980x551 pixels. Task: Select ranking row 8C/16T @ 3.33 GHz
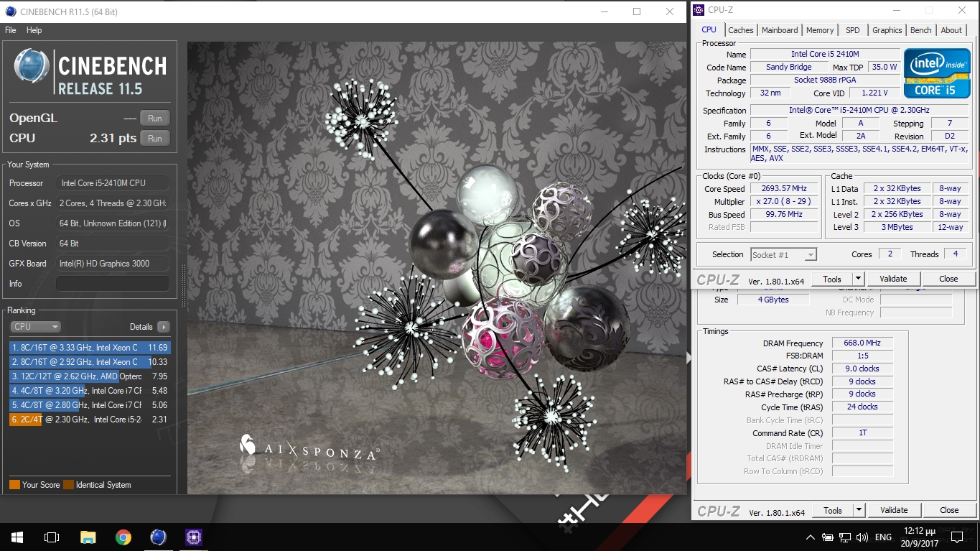point(90,348)
